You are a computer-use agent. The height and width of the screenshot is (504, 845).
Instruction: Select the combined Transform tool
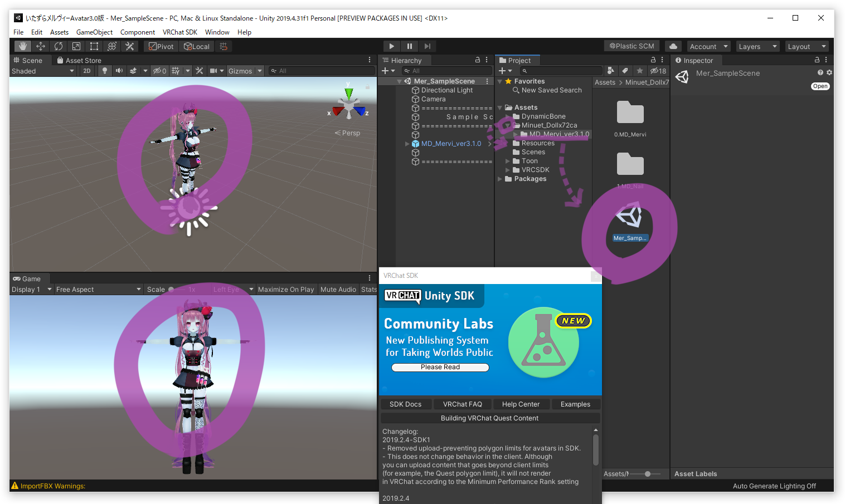(111, 46)
